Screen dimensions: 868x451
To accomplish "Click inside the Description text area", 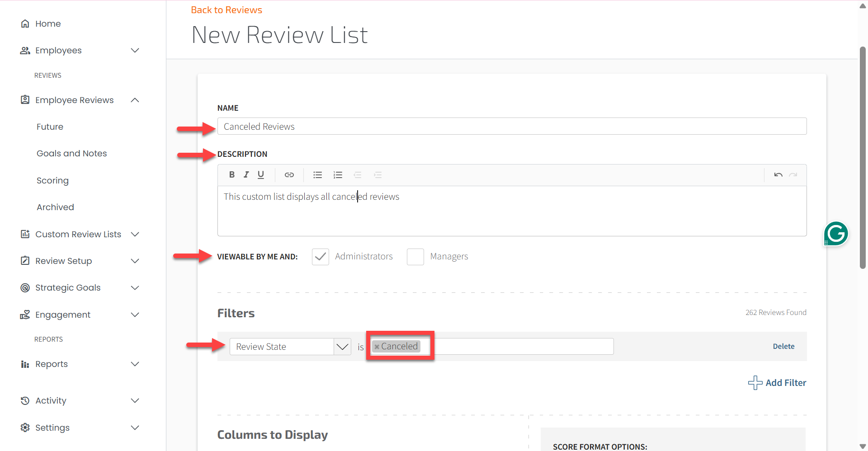I will point(512,211).
